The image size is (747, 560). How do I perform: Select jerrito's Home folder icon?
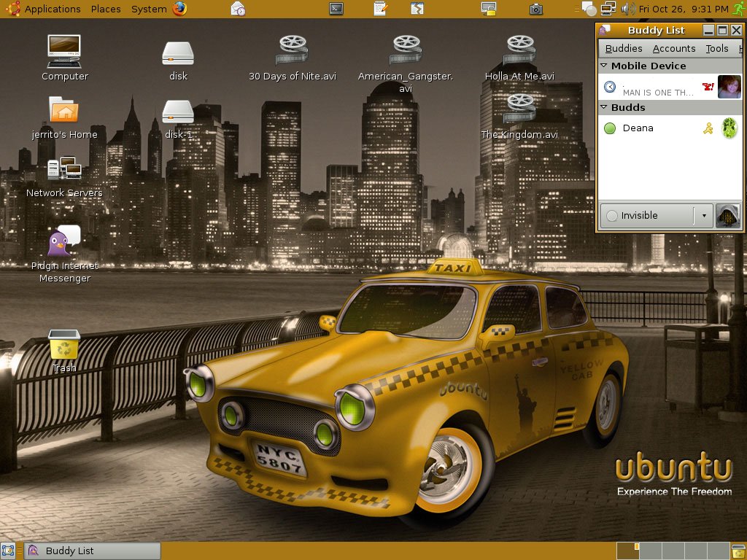click(64, 117)
